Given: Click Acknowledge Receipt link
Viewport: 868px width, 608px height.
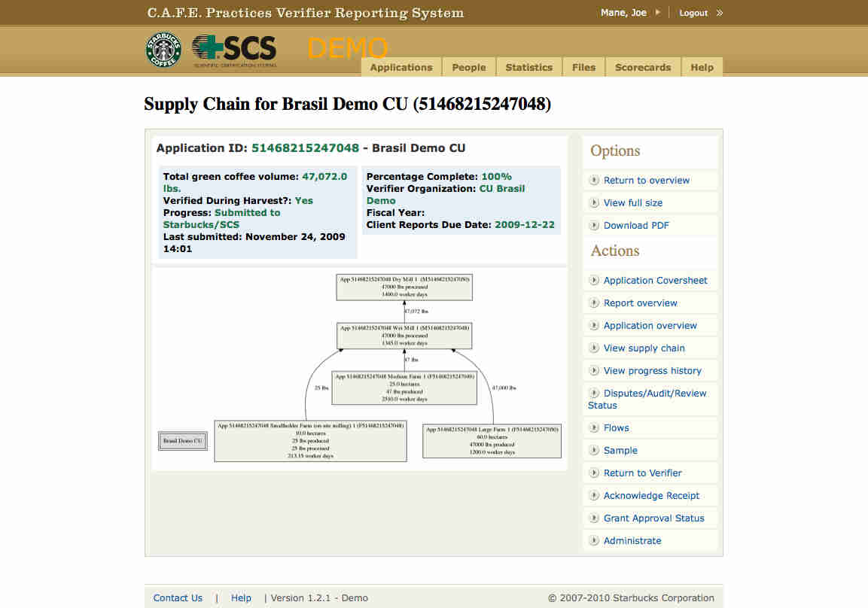Looking at the screenshot, I should tap(651, 496).
